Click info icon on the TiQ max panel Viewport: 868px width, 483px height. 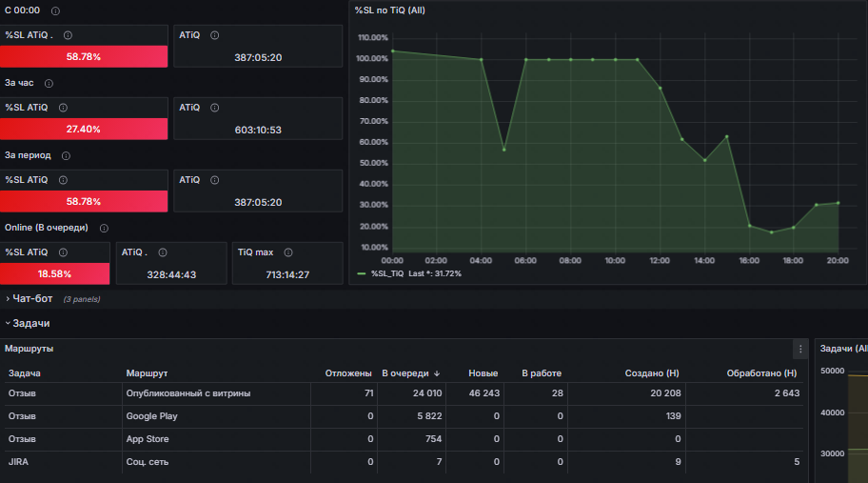pos(288,252)
